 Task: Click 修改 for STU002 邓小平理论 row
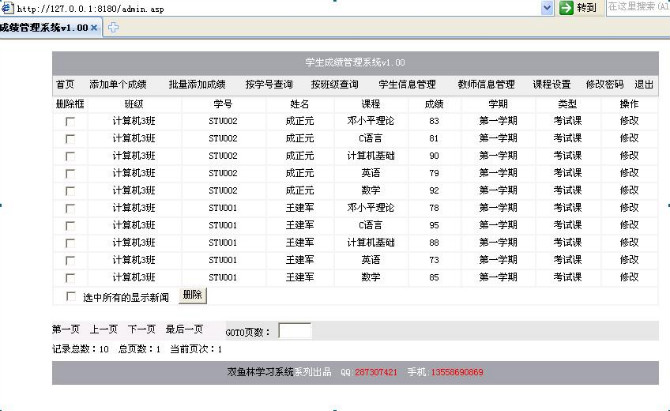[x=629, y=121]
